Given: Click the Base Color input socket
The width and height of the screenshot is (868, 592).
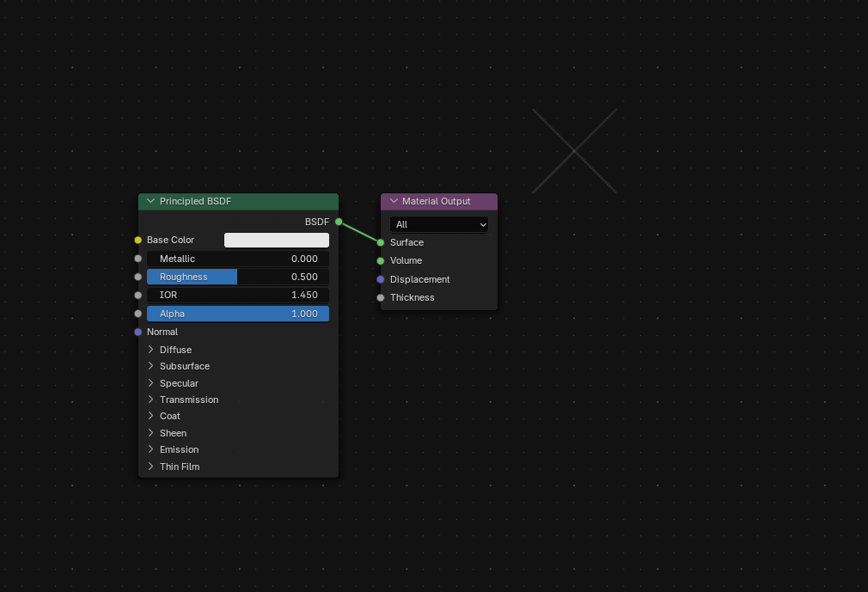Looking at the screenshot, I should pyautogui.click(x=138, y=240).
